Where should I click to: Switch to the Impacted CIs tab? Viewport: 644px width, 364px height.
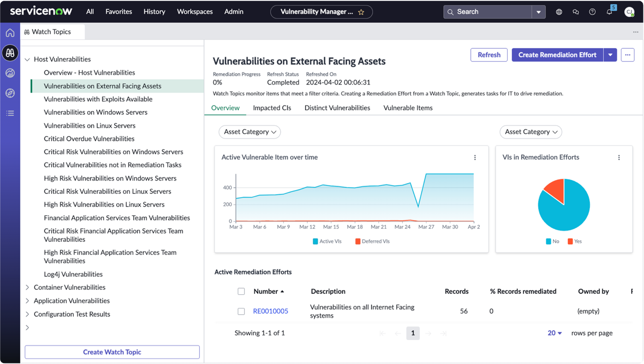pyautogui.click(x=272, y=108)
